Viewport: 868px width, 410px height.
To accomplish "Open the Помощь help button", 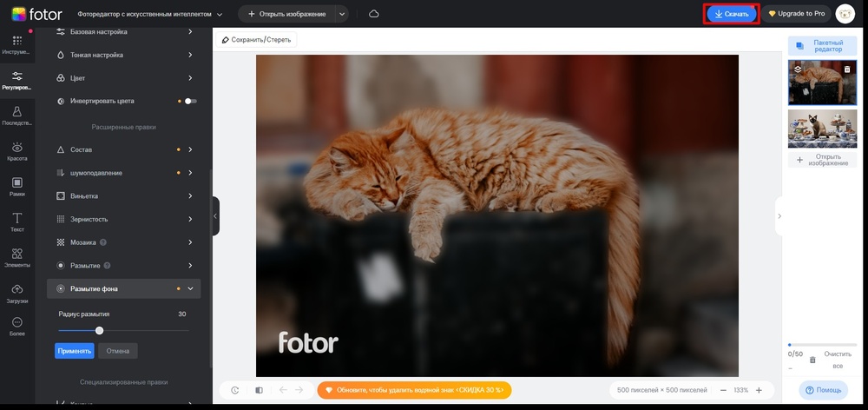I will coord(823,390).
